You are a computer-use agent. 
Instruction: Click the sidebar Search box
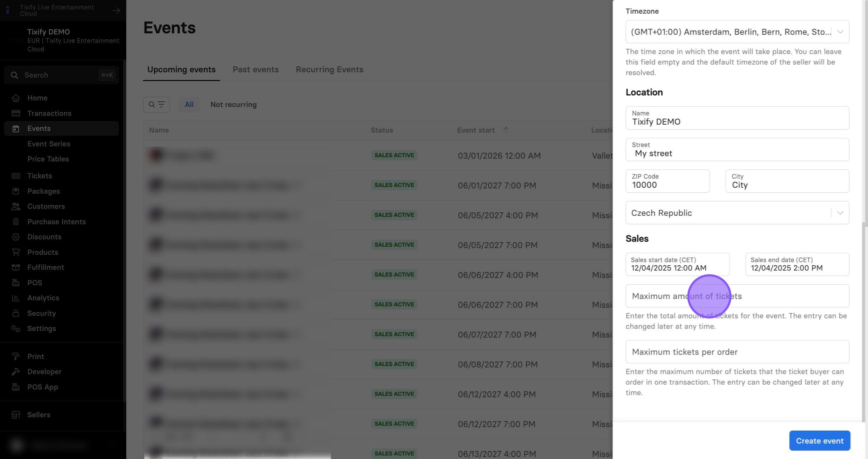(61, 75)
